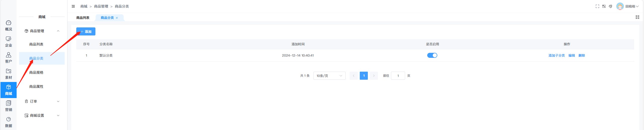Switch to the 商品列表 tab
This screenshot has width=644, height=130.
tap(83, 18)
